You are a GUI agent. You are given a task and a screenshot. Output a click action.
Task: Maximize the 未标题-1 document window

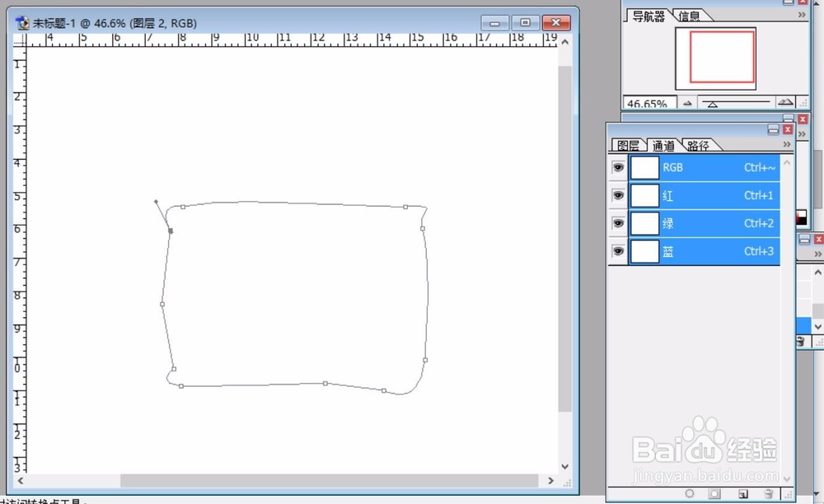525,22
